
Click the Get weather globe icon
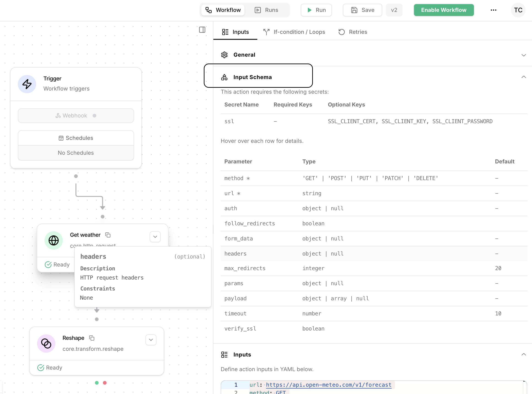point(54,240)
